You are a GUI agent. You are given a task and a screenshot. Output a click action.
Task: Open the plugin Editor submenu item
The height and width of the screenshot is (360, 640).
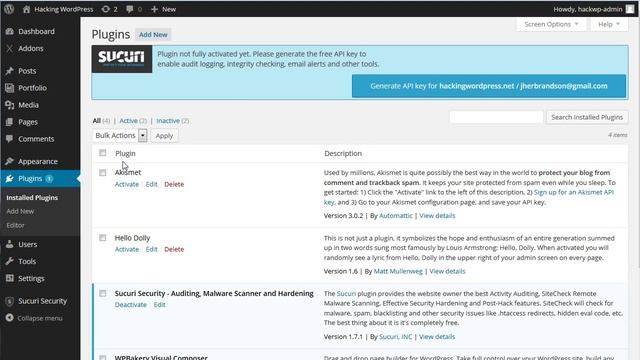[15, 225]
